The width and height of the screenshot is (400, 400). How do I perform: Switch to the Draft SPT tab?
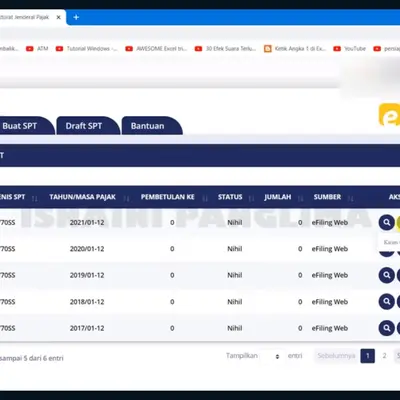[87, 126]
